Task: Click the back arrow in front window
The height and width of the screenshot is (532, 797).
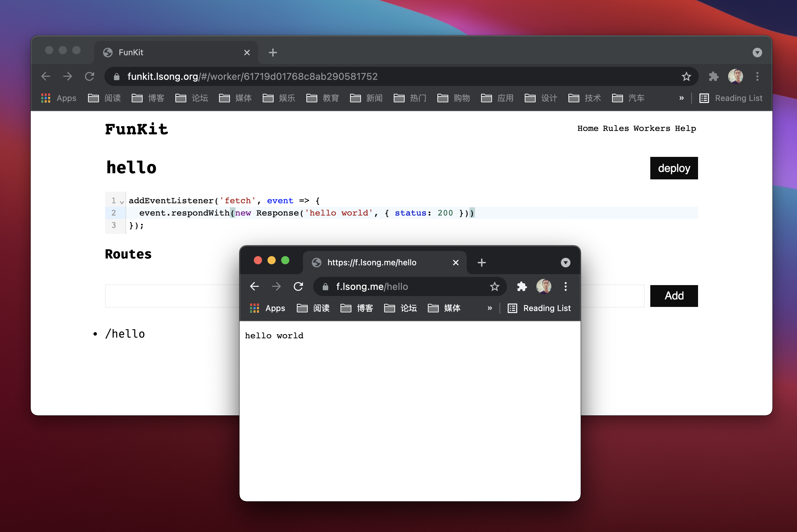Action: point(255,286)
